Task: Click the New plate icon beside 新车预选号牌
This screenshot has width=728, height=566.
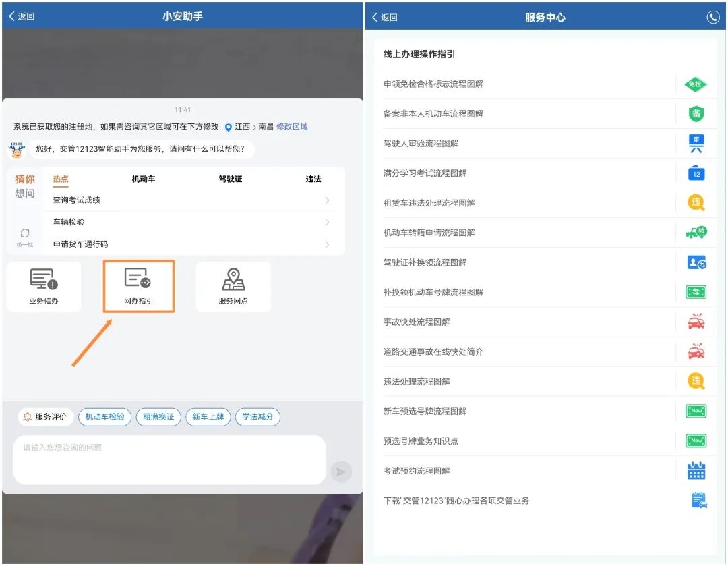Action: 696,411
